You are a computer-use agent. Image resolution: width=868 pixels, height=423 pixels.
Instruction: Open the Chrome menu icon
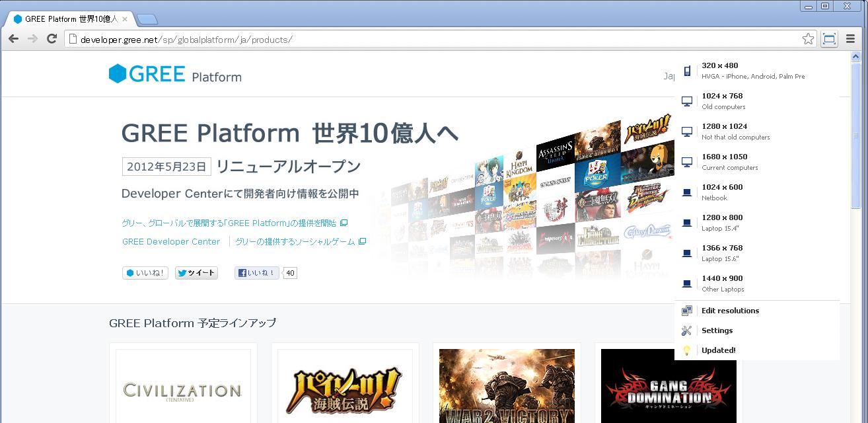850,40
